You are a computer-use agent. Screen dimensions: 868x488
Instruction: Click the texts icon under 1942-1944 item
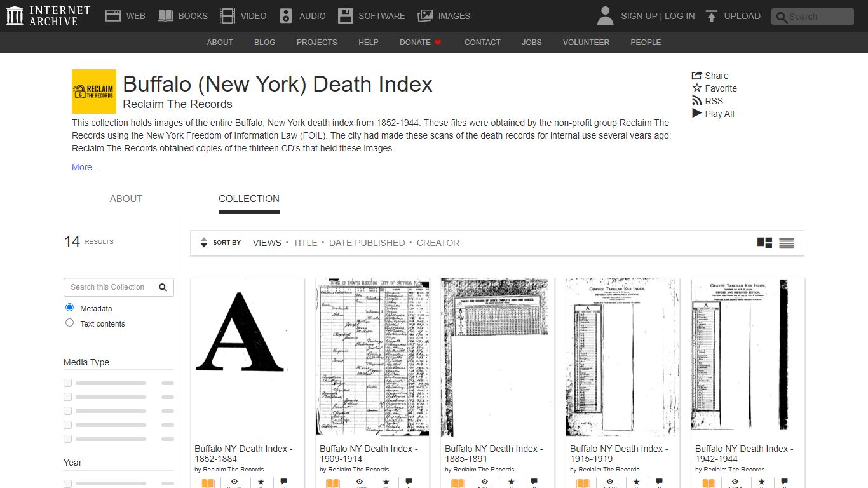(708, 484)
